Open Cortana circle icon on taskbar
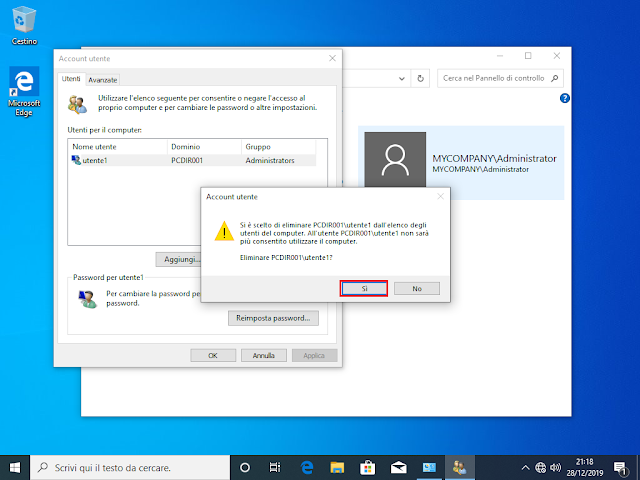This screenshot has height=480, width=640. point(244,468)
